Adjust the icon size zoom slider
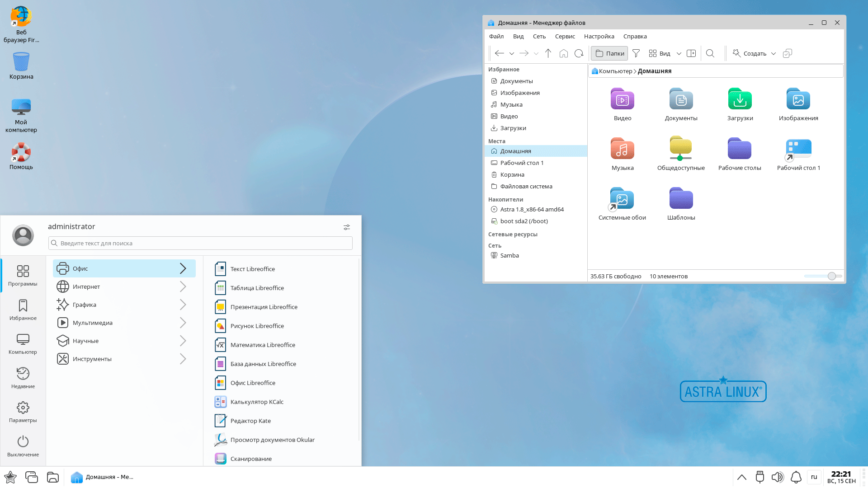Screen dimensions: 868x488 pos(831,276)
